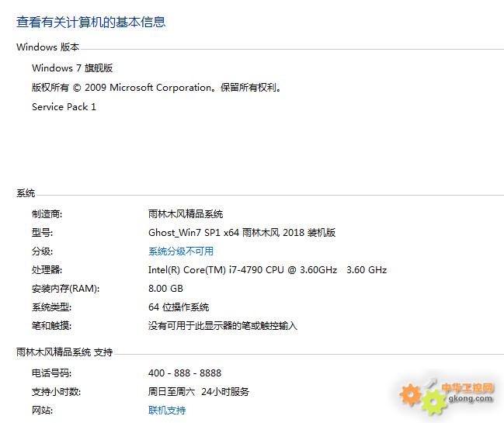Select the Microsoft Corporation copyright line
Screen dimensions: 504x423
[x=156, y=88]
